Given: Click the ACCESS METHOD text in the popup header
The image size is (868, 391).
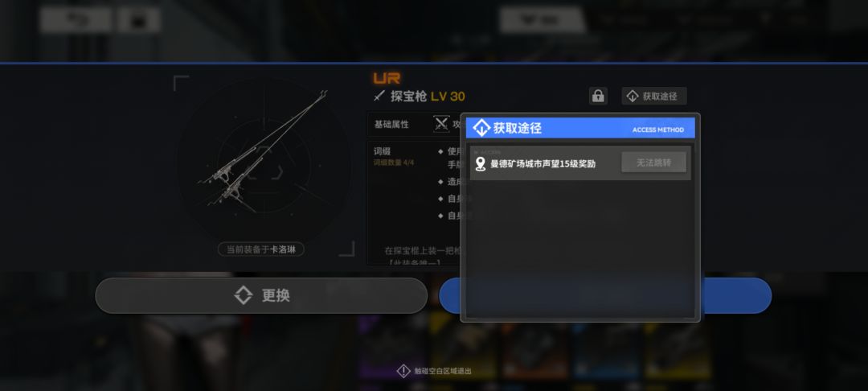Looking at the screenshot, I should 658,130.
